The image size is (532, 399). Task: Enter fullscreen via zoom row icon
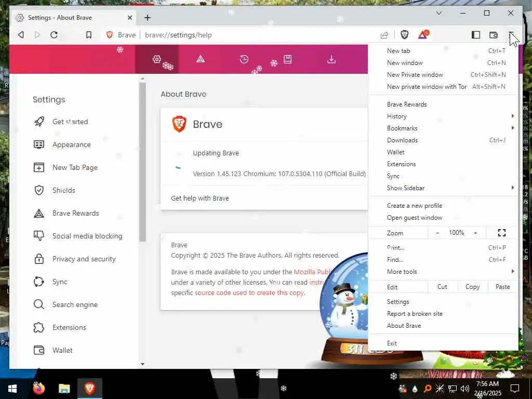point(502,233)
